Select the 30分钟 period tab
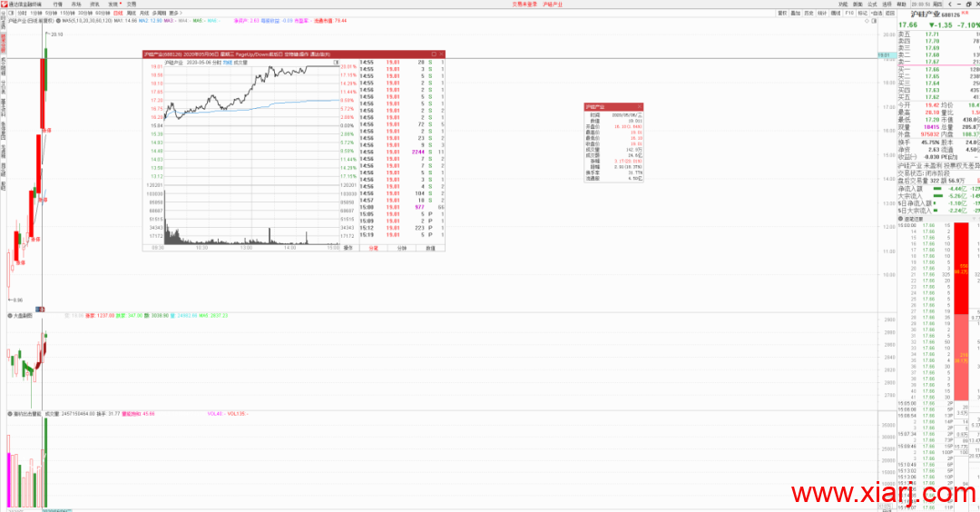The image size is (980, 512). pos(85,13)
